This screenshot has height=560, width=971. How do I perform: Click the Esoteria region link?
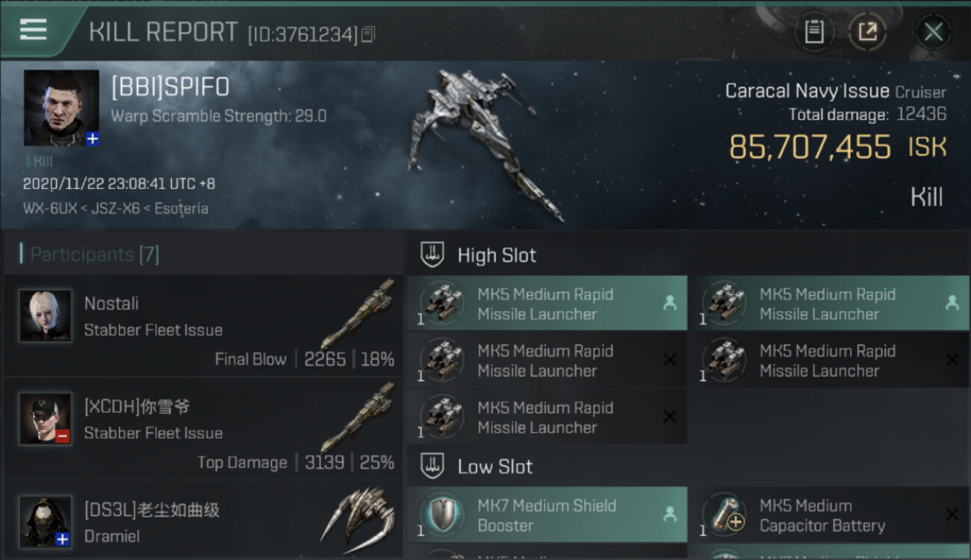click(181, 208)
